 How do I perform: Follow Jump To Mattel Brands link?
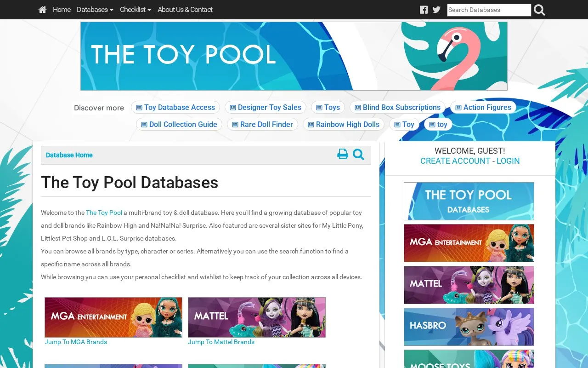coord(221,342)
